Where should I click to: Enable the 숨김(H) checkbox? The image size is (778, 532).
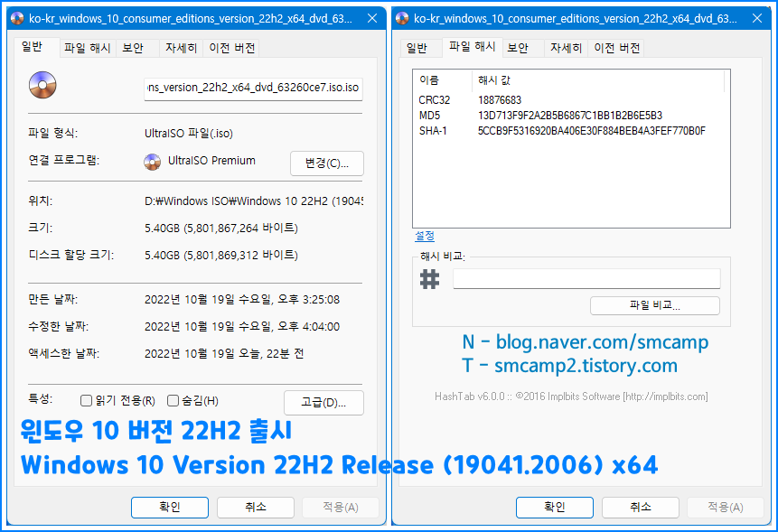[173, 401]
